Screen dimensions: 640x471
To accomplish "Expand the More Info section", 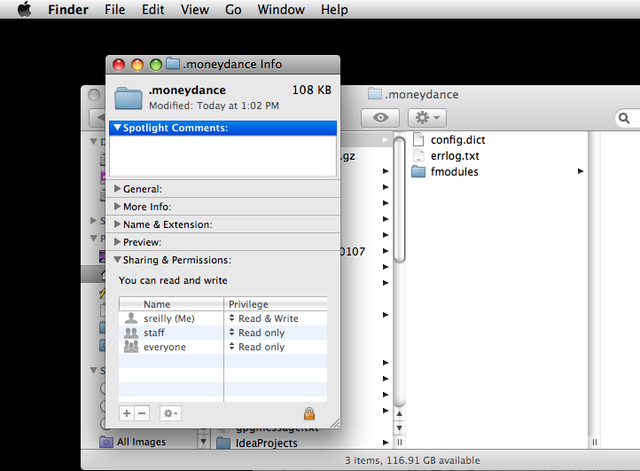I will point(118,206).
